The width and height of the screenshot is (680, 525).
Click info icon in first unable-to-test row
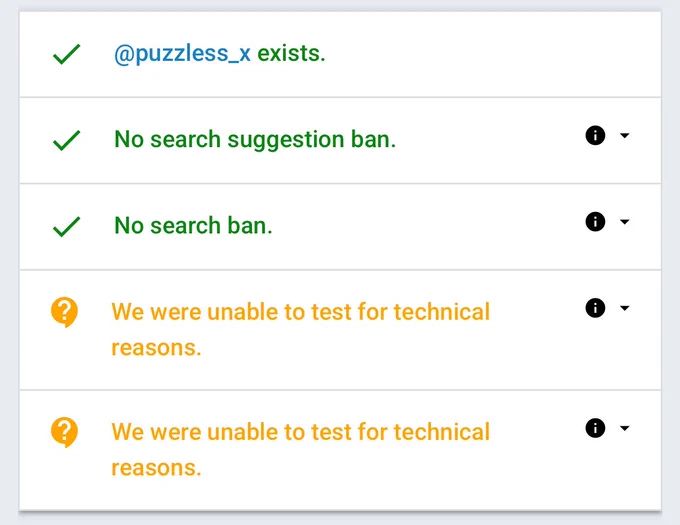pyautogui.click(x=595, y=308)
